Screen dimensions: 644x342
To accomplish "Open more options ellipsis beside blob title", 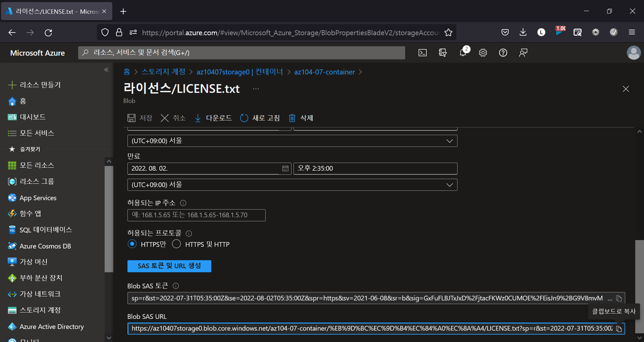I will pos(256,89).
